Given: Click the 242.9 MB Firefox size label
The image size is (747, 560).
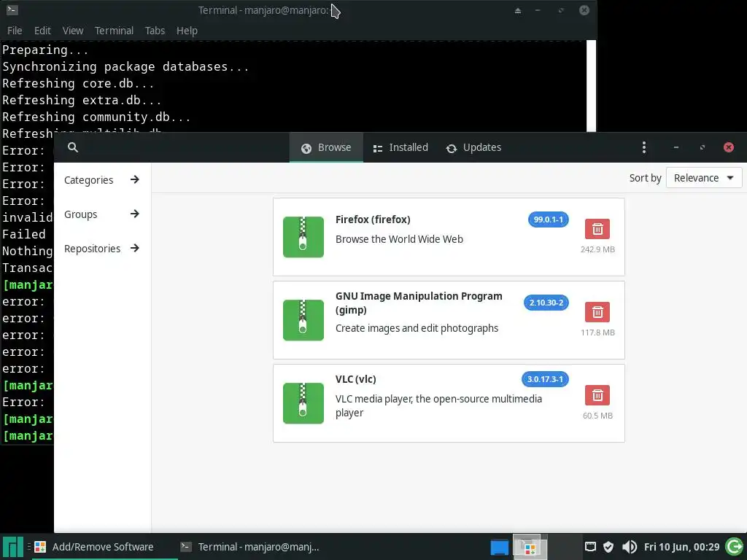Looking at the screenshot, I should coord(597,249).
